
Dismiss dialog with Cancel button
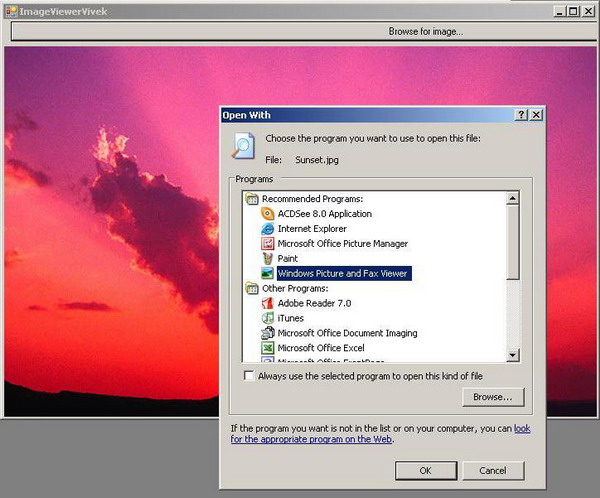(x=493, y=470)
